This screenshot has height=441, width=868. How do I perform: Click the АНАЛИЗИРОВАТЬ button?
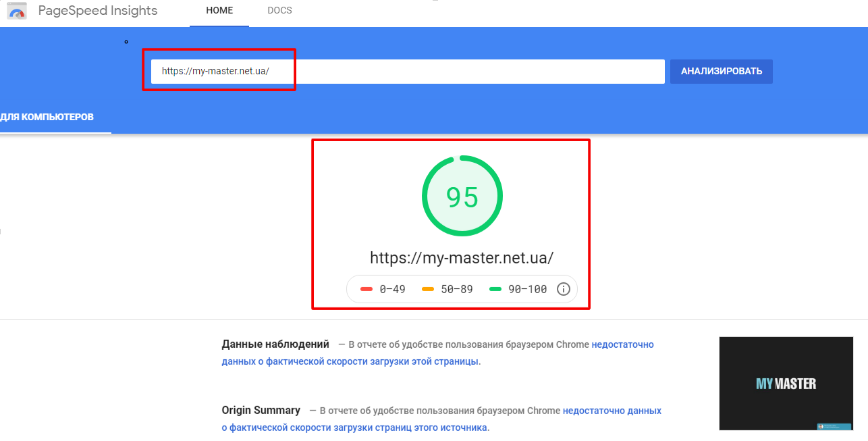point(722,72)
